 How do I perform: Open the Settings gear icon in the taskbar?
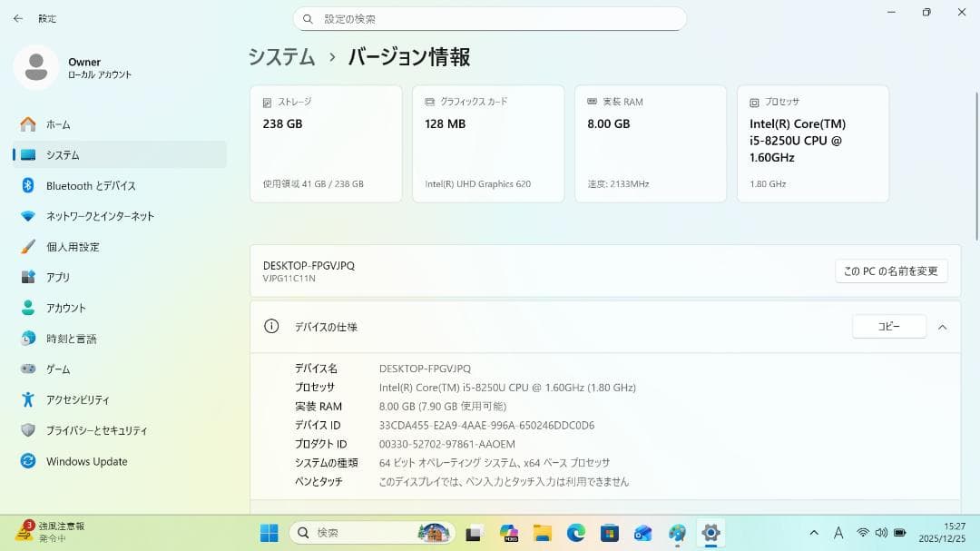pyautogui.click(x=710, y=533)
